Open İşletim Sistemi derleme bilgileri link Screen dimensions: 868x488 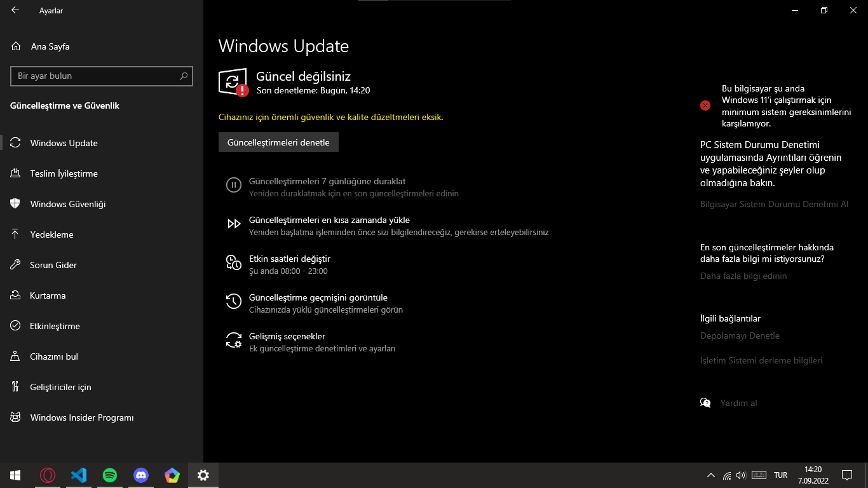(761, 360)
